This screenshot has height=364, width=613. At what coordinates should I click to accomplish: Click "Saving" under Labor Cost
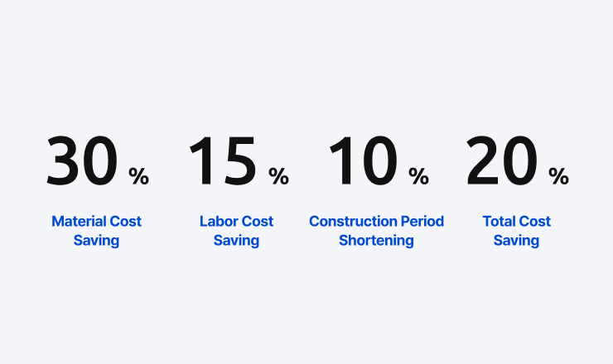[x=236, y=241]
